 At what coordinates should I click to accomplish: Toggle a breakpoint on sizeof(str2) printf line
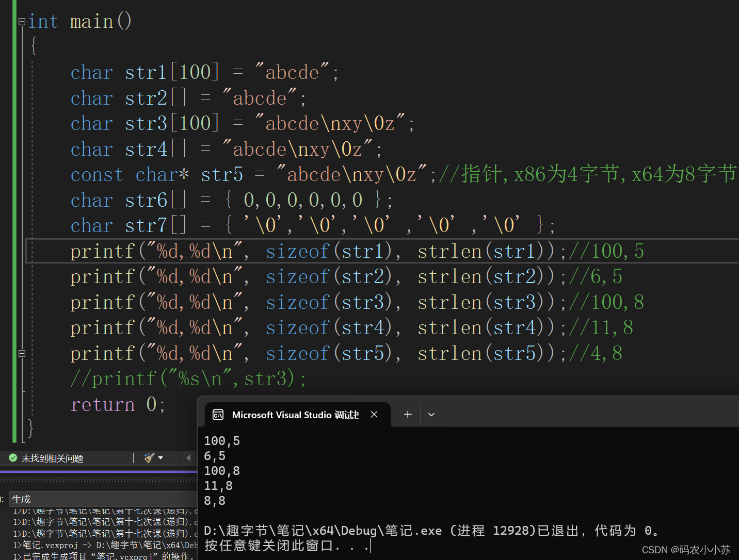coord(5,276)
